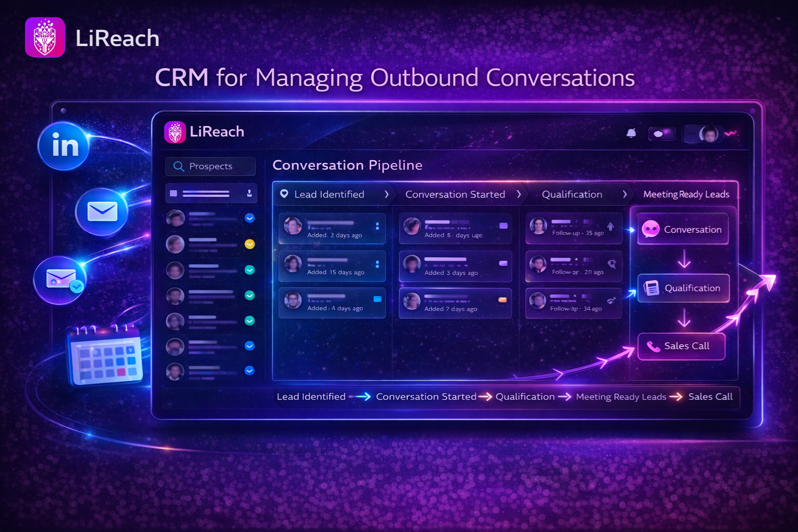Click the calendar icon
This screenshot has width=798, height=532.
(x=105, y=356)
